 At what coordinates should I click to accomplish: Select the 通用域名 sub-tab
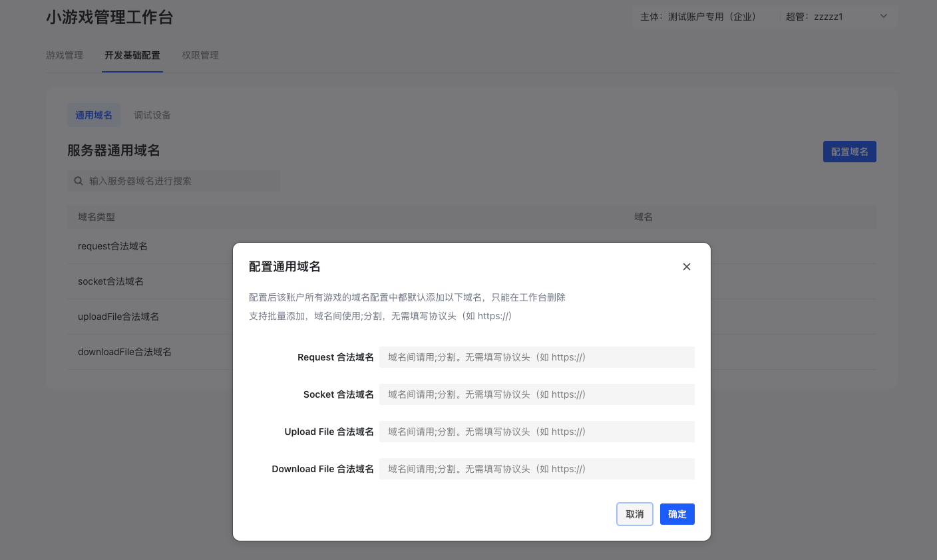tap(94, 115)
